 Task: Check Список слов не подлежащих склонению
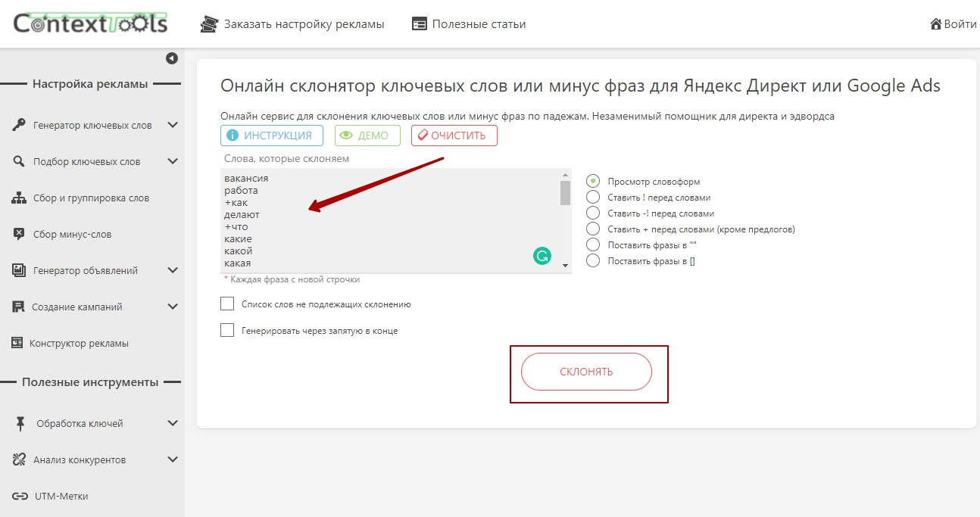[227, 304]
